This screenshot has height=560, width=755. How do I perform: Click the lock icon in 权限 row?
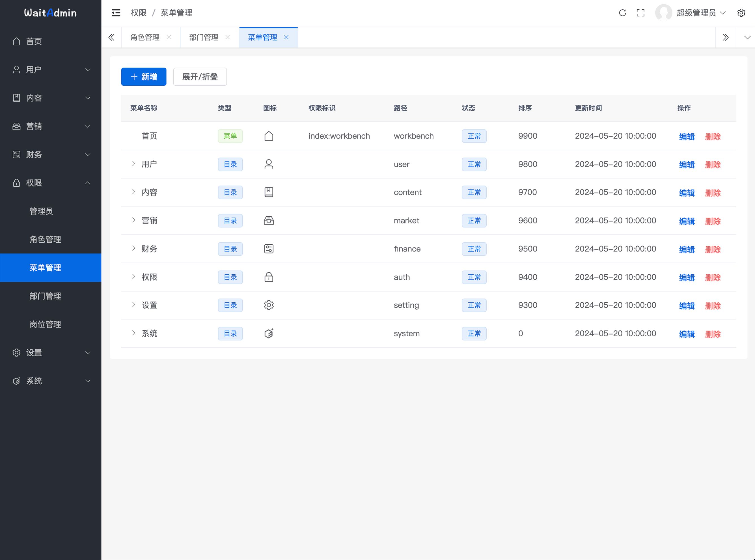(269, 277)
